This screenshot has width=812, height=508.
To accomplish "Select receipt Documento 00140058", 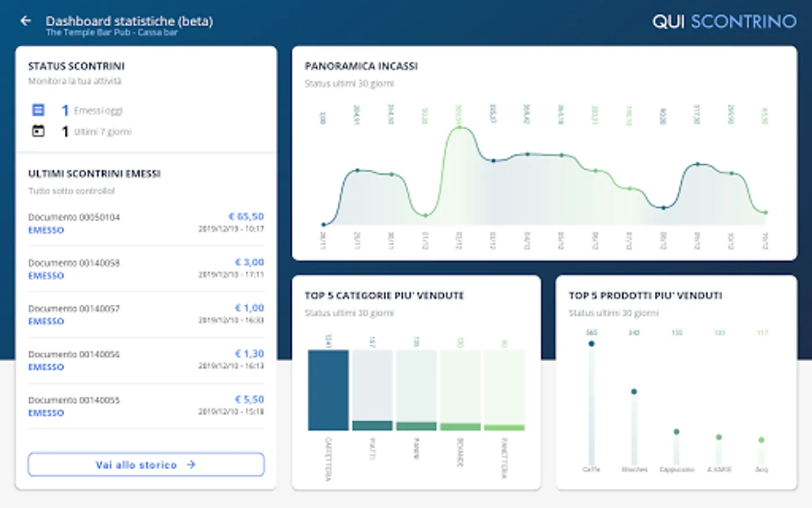I will pos(74,263).
